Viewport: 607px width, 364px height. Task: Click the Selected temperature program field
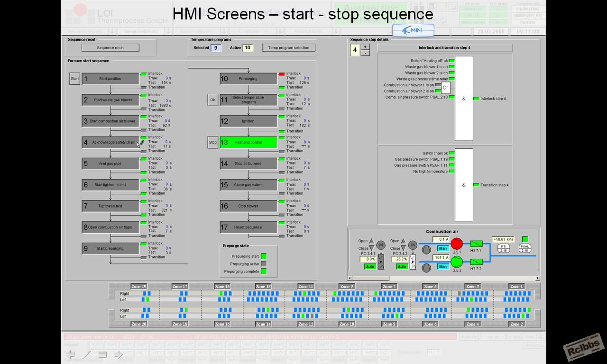click(216, 48)
